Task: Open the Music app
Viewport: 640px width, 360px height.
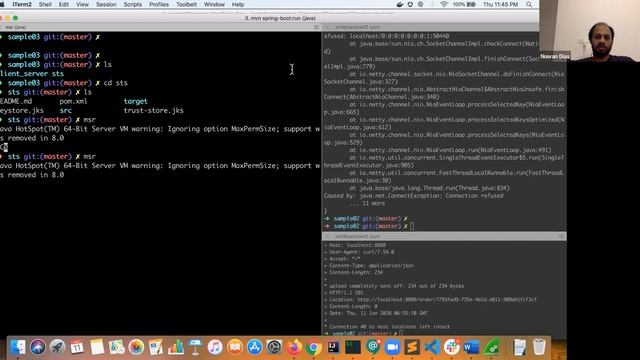Action: click(215, 347)
